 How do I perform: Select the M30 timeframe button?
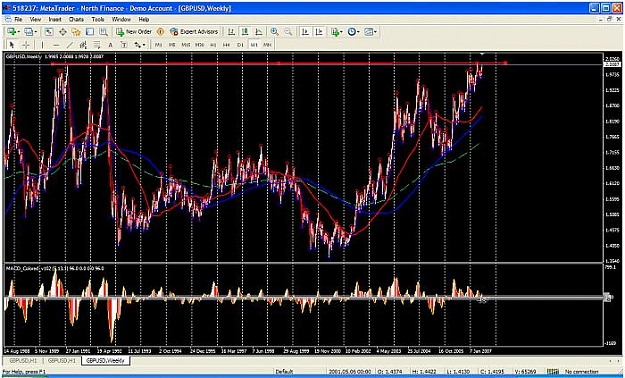coord(199,45)
